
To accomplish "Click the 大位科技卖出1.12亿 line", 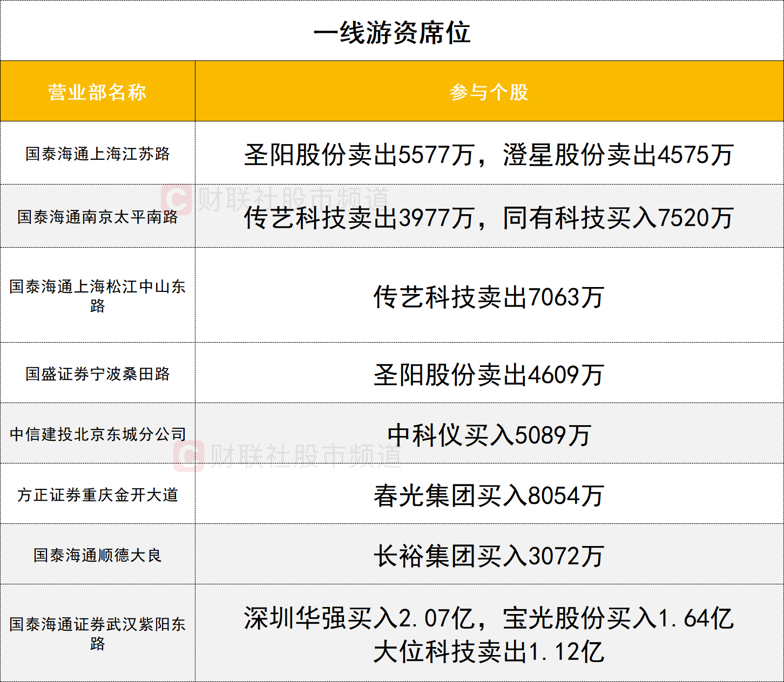I will tap(489, 651).
